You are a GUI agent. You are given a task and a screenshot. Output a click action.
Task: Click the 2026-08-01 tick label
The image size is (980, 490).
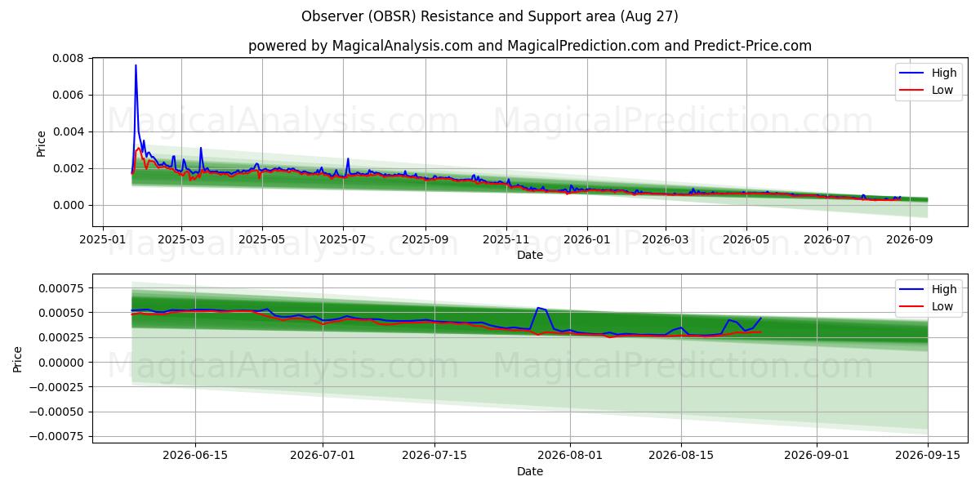pyautogui.click(x=571, y=457)
